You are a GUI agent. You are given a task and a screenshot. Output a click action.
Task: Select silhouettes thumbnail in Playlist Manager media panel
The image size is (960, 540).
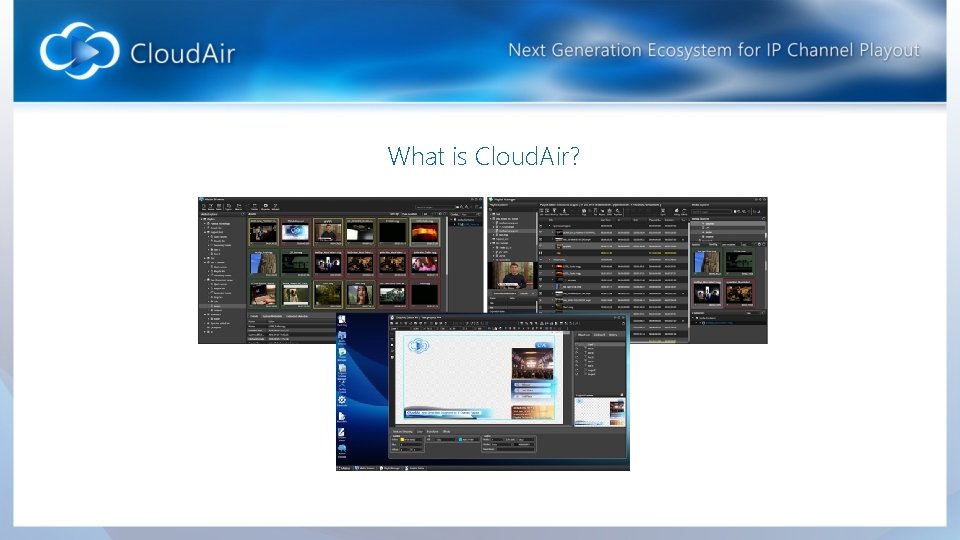707,294
